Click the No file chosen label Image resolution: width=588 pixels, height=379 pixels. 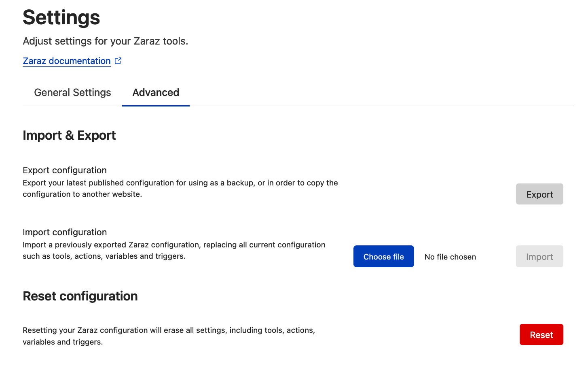450,257
